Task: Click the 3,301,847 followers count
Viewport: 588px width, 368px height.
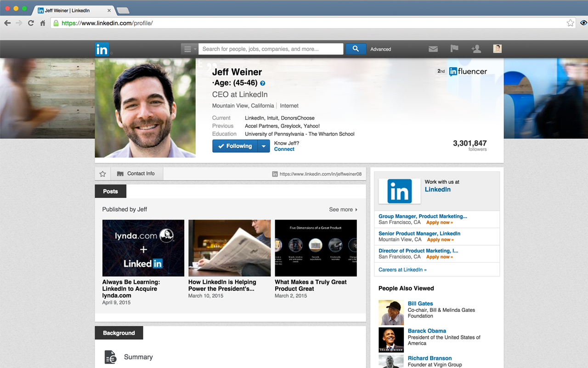Action: (469, 144)
